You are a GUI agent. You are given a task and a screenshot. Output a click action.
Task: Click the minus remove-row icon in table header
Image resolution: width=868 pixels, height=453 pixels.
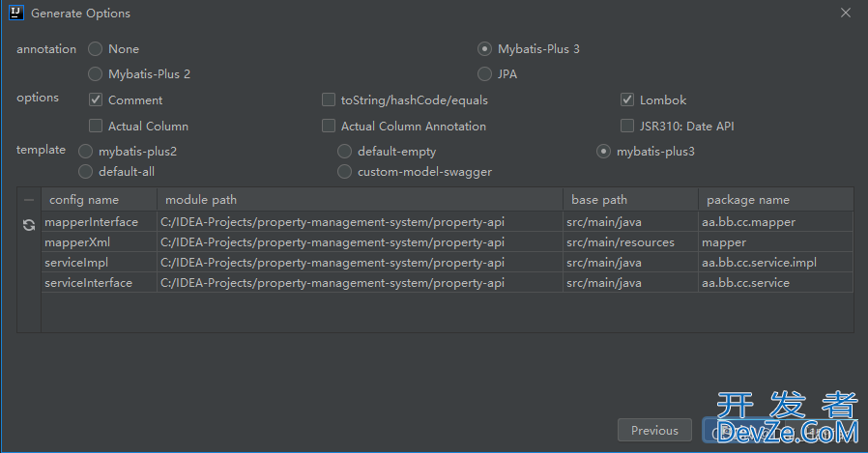29,200
